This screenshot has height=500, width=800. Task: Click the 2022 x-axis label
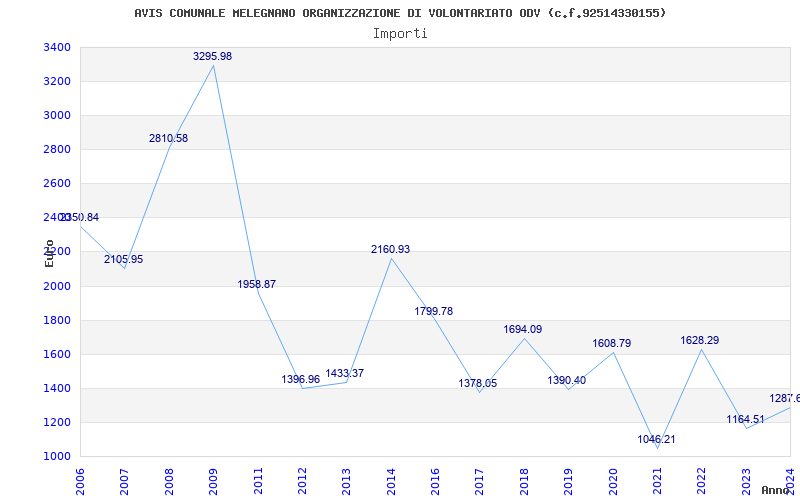[702, 482]
